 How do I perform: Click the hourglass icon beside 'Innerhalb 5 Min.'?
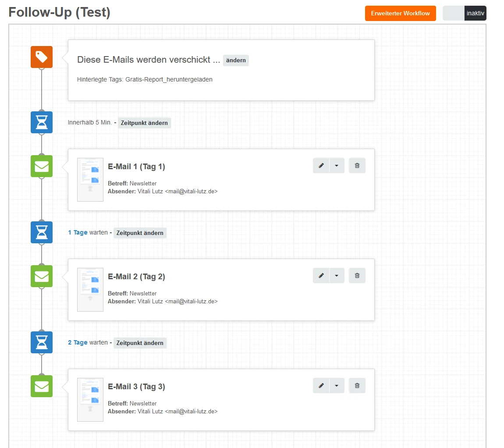42,122
